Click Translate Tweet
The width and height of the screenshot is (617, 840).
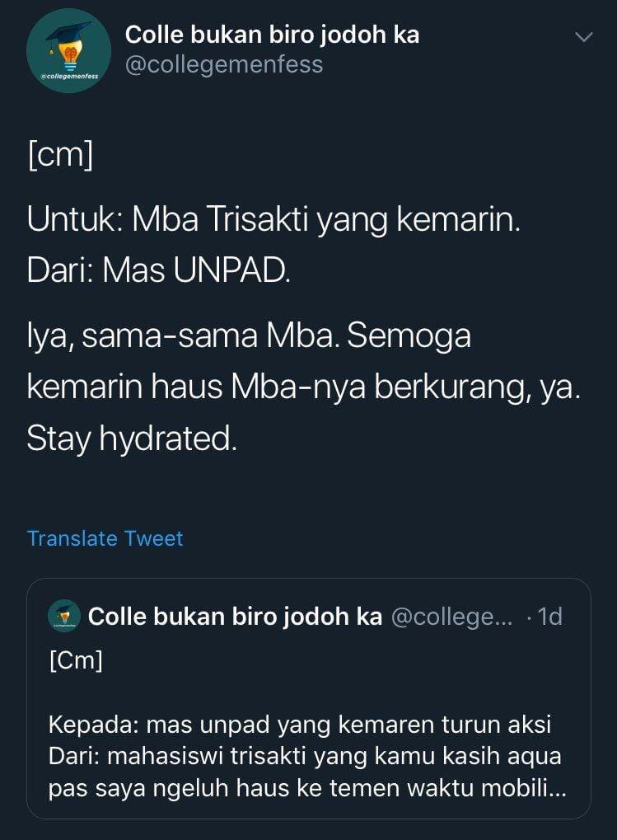105,538
